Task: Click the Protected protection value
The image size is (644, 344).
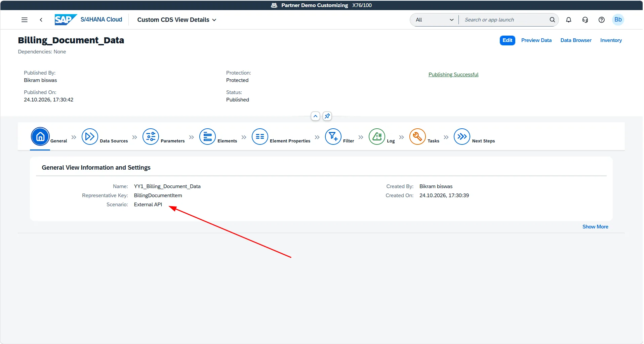Action: (x=237, y=80)
